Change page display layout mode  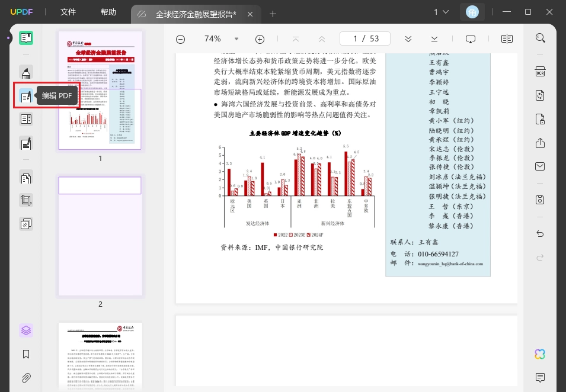(x=507, y=39)
